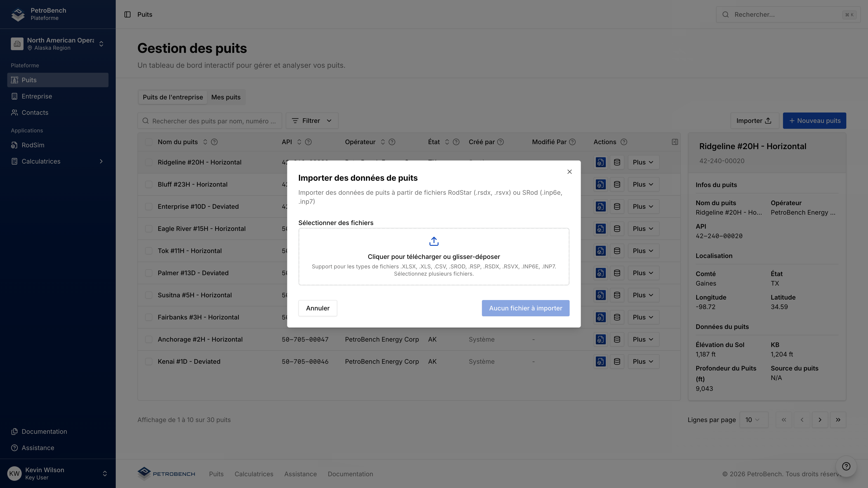The width and height of the screenshot is (868, 488).
Task: Open the Filtrer dropdown
Action: 312,121
